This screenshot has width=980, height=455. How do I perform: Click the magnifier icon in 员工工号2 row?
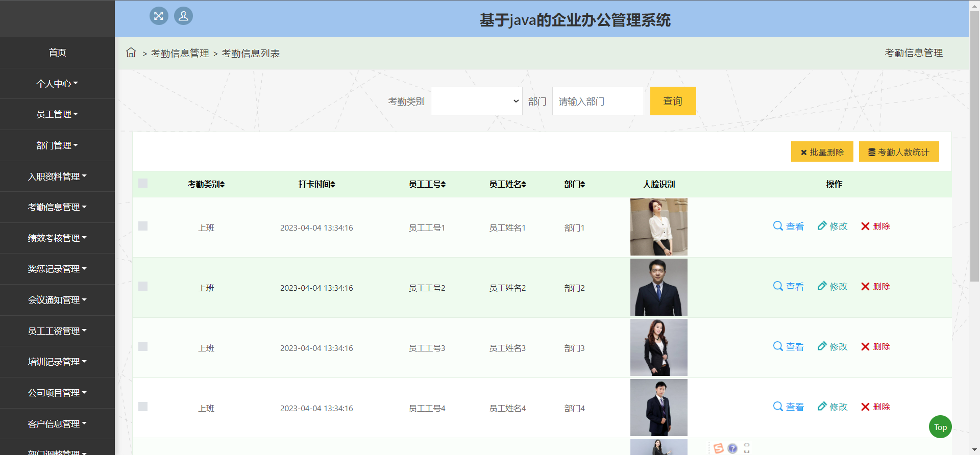tap(778, 286)
